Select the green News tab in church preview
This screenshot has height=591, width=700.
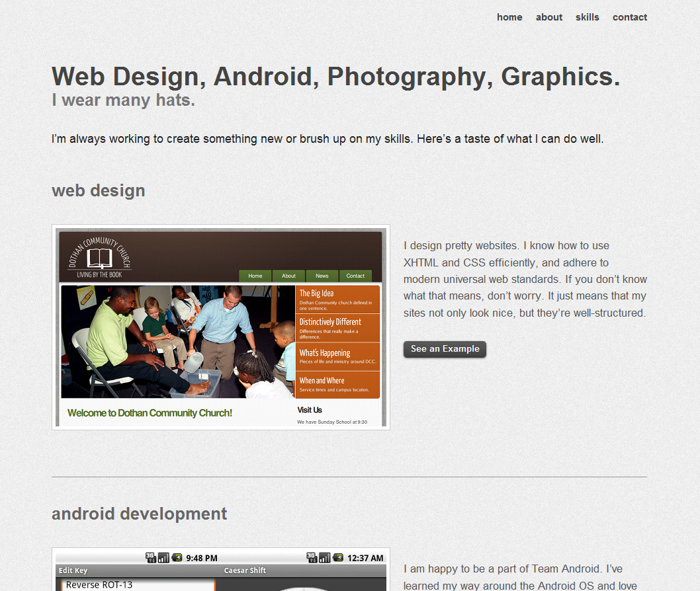point(322,276)
